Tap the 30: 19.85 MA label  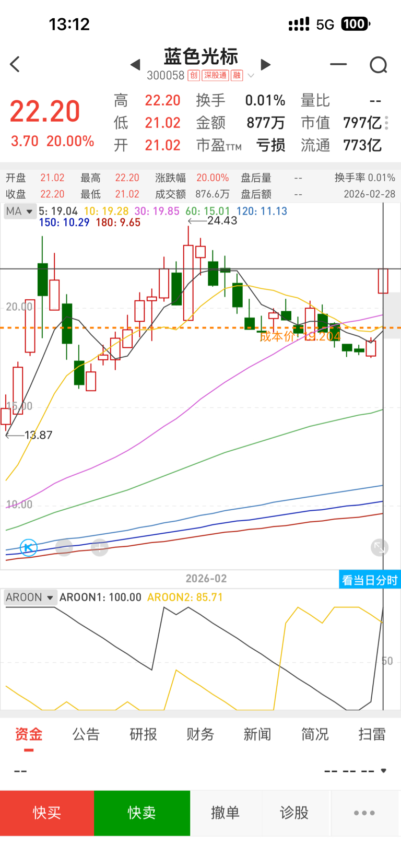pos(157,211)
